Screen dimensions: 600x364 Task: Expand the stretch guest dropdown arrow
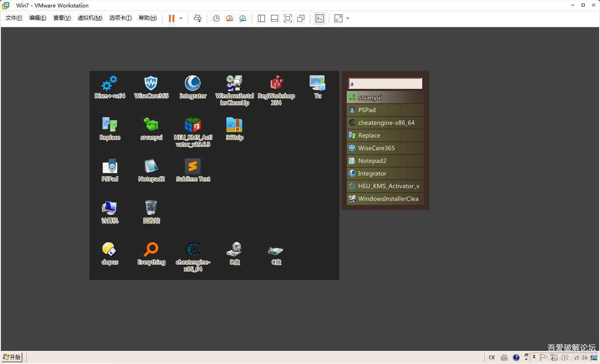[348, 18]
